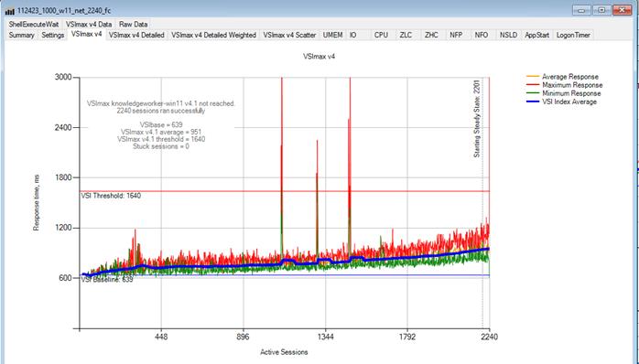This screenshot has height=364, width=639.
Task: Click the 448 tick on the X axis
Action: (161, 337)
